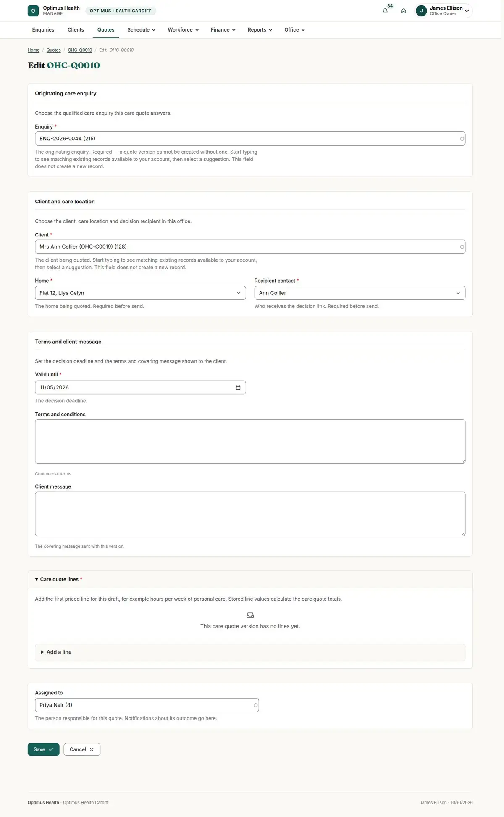Click the James Ellison avatar icon
This screenshot has width=504, height=817.
tap(421, 11)
